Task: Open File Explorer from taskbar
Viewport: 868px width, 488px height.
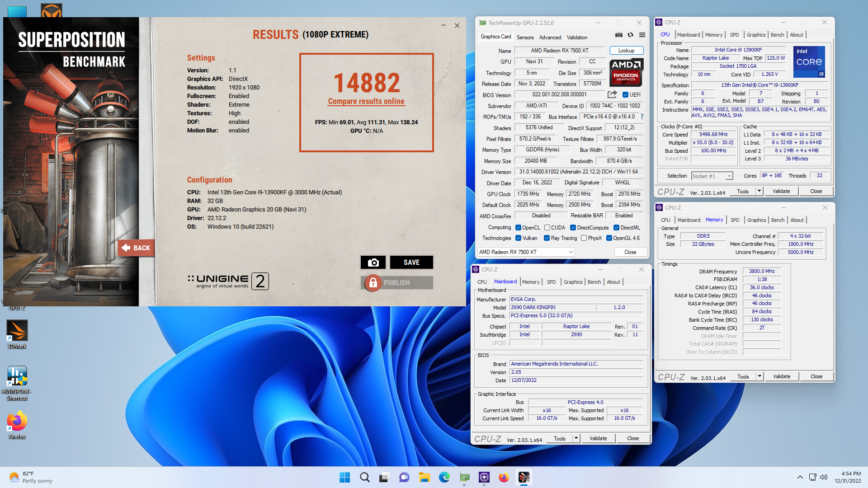Action: point(424,477)
